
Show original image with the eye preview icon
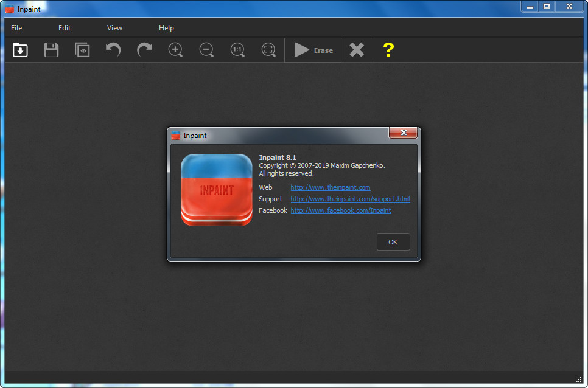[82, 50]
